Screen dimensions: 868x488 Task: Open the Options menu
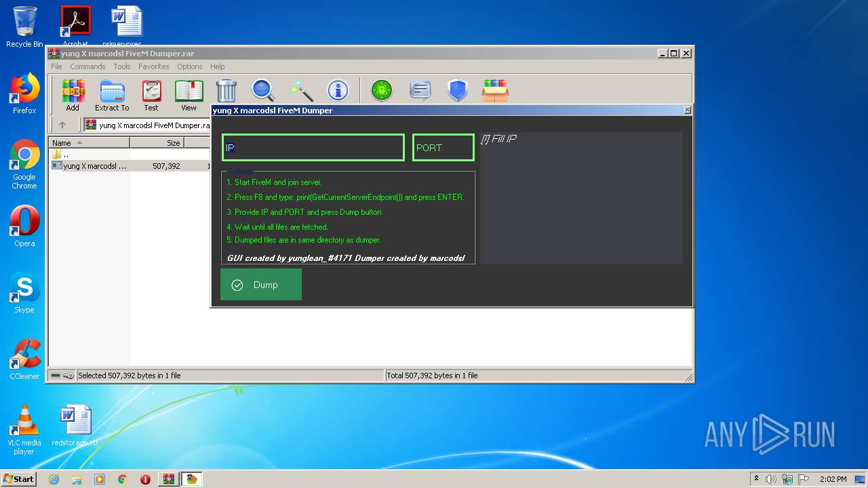[190, 66]
